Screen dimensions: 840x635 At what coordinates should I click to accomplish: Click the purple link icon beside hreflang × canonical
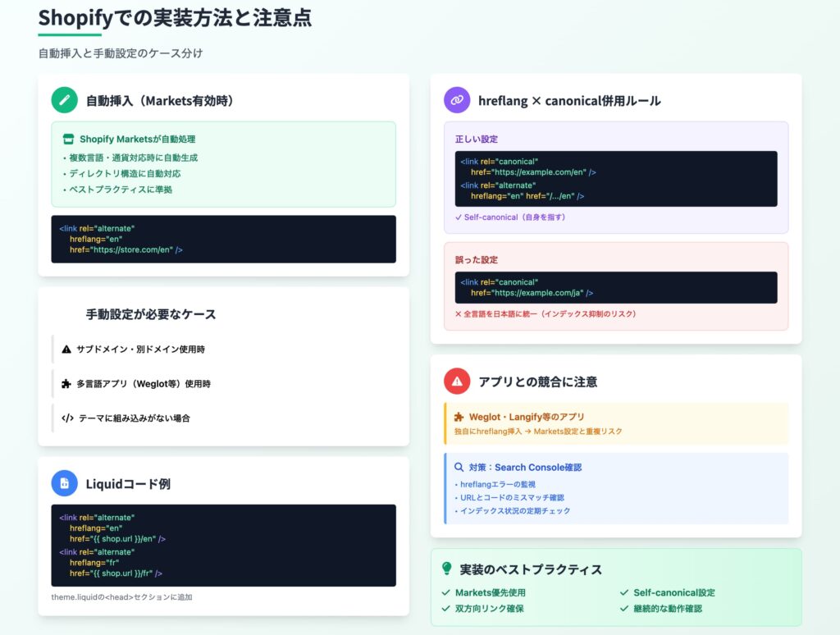[457, 100]
